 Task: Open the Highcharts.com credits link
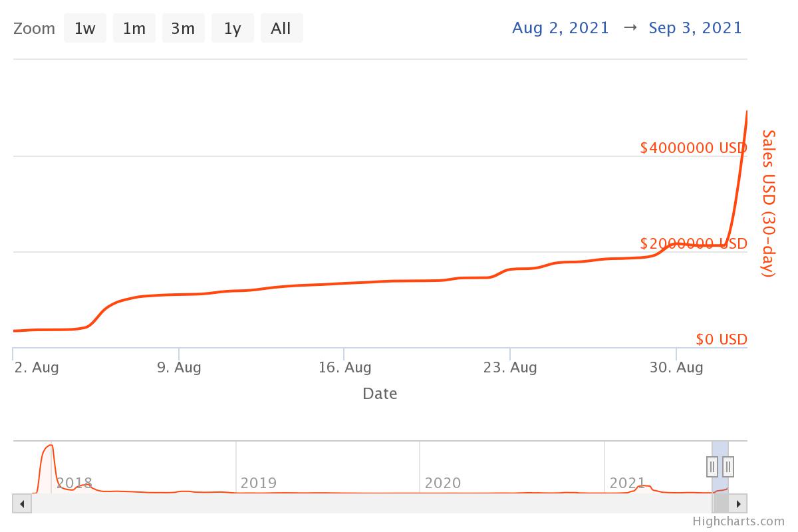pyautogui.click(x=738, y=521)
